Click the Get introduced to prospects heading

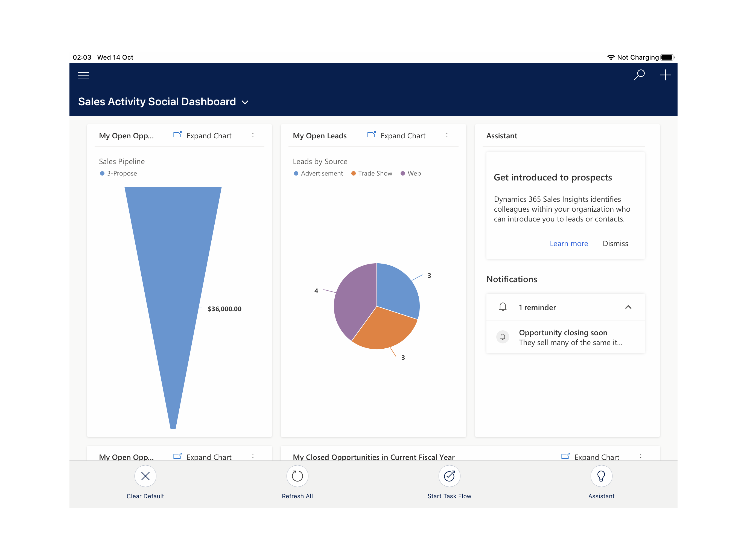553,177
